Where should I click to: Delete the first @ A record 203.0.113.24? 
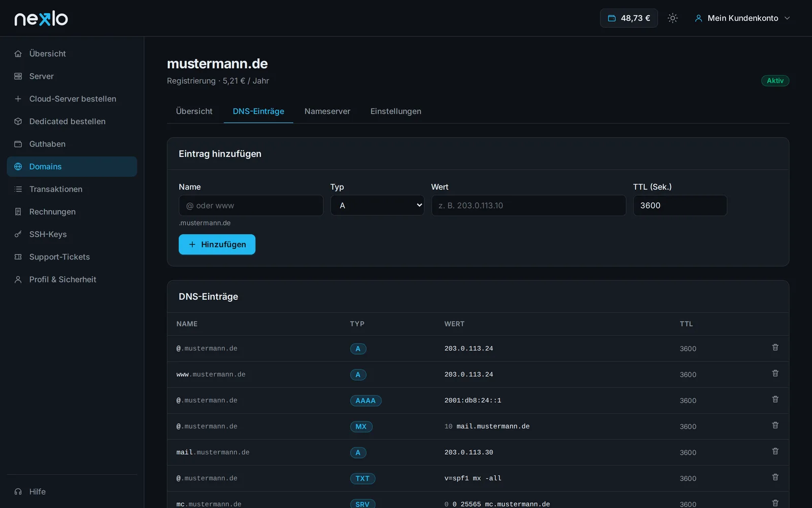point(775,347)
